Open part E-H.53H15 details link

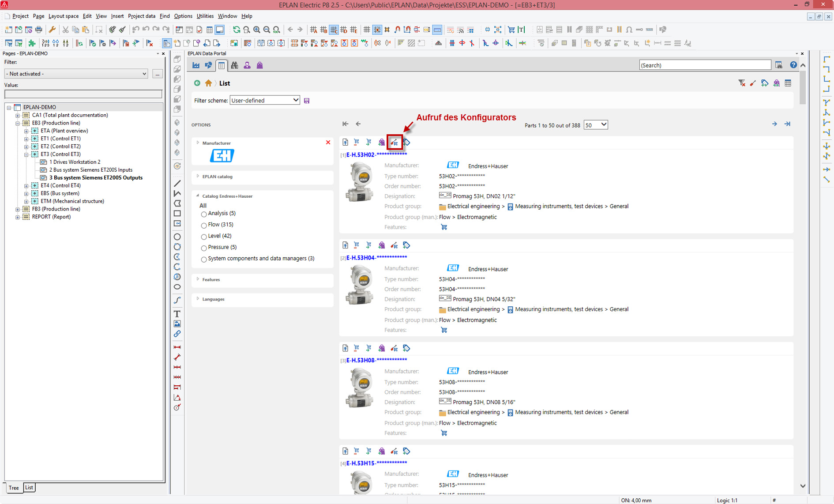click(376, 463)
